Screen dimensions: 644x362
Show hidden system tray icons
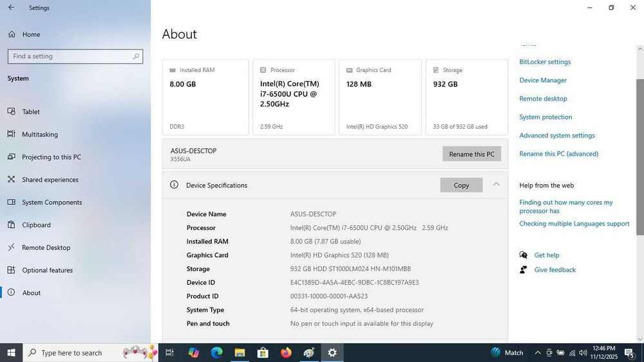[x=538, y=352]
